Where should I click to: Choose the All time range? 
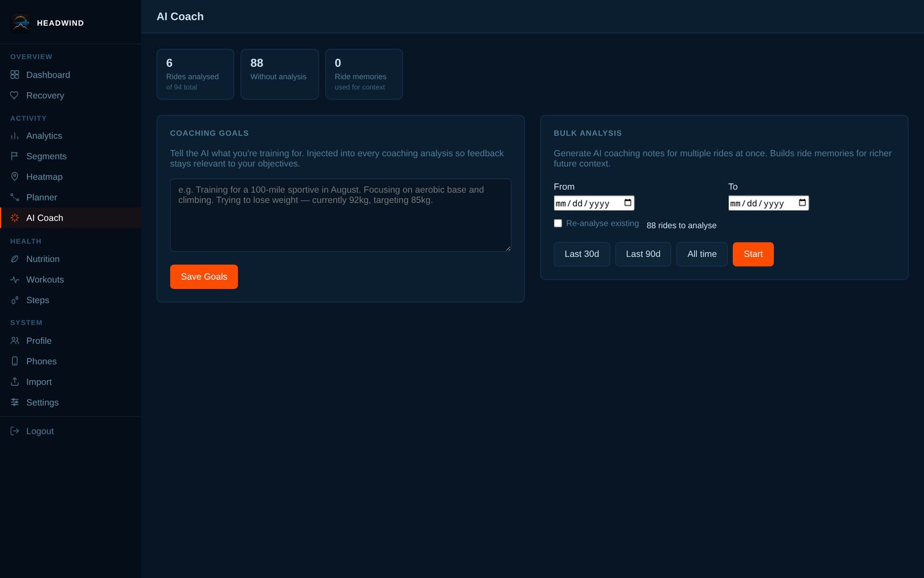(x=702, y=254)
